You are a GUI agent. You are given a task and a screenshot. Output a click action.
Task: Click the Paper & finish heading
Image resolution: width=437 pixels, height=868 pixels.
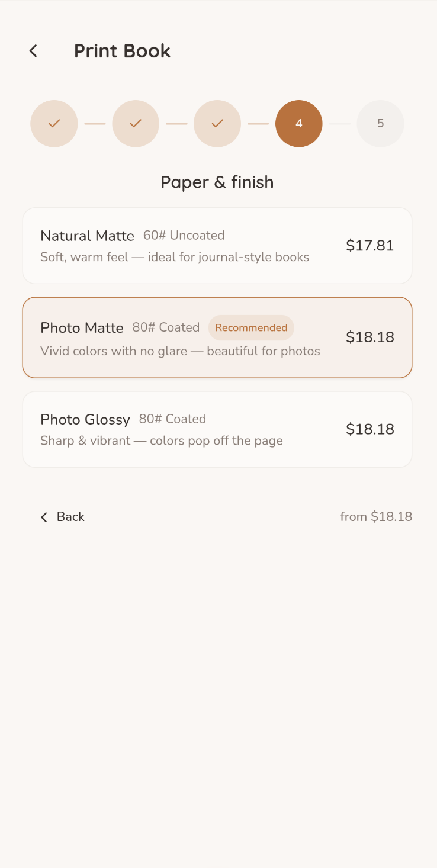click(217, 182)
